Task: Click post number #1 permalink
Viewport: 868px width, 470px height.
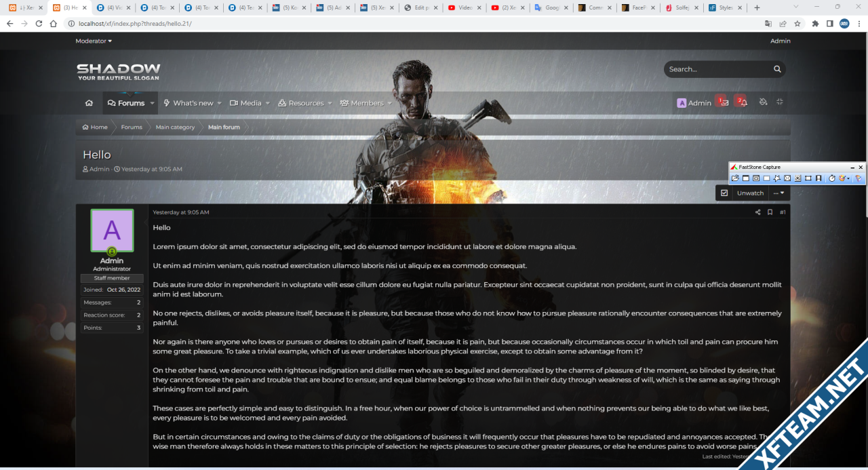Action: click(x=783, y=212)
